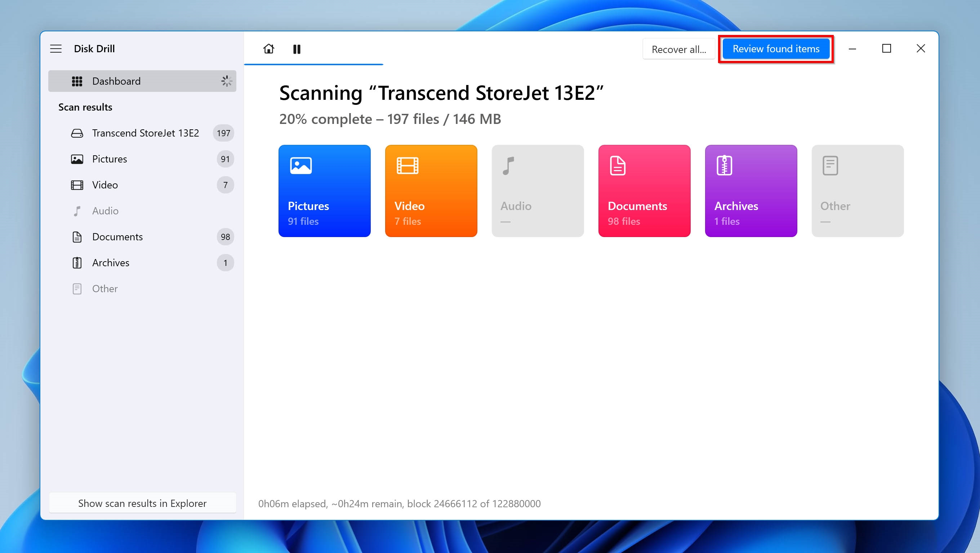Click the drive icon next to Transcend StoreJet
Image resolution: width=980 pixels, height=553 pixels.
point(77,133)
